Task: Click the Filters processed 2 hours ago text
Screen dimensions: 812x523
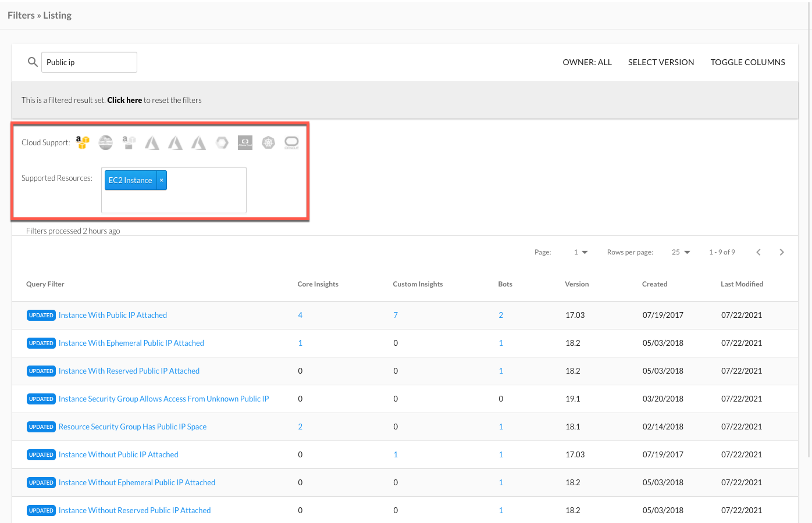Action: 73,231
